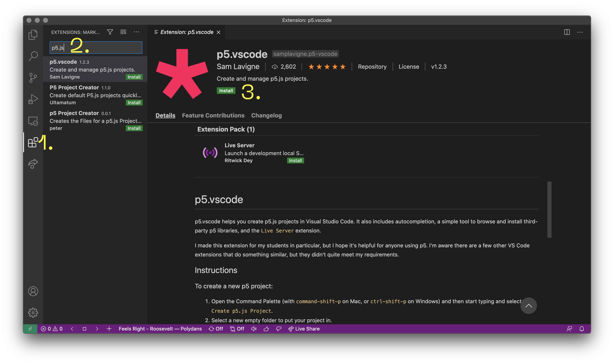Switch to the Changelog tab
The height and width of the screenshot is (364, 614).
click(x=266, y=115)
